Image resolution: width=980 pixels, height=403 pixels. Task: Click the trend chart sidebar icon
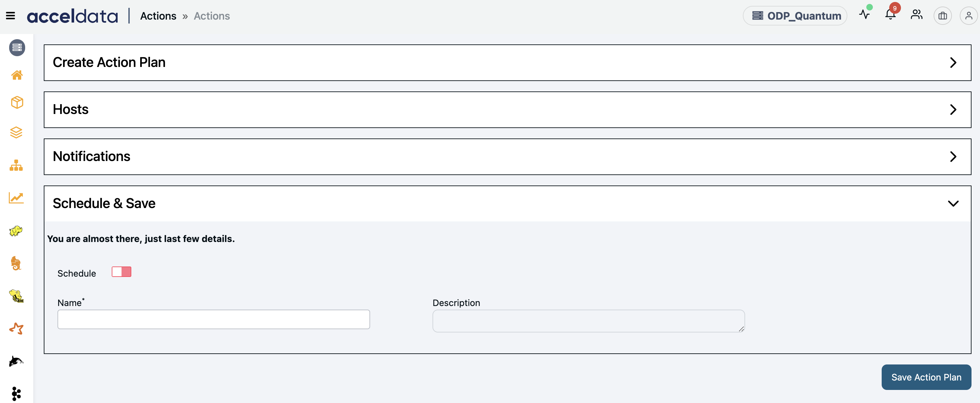16,198
